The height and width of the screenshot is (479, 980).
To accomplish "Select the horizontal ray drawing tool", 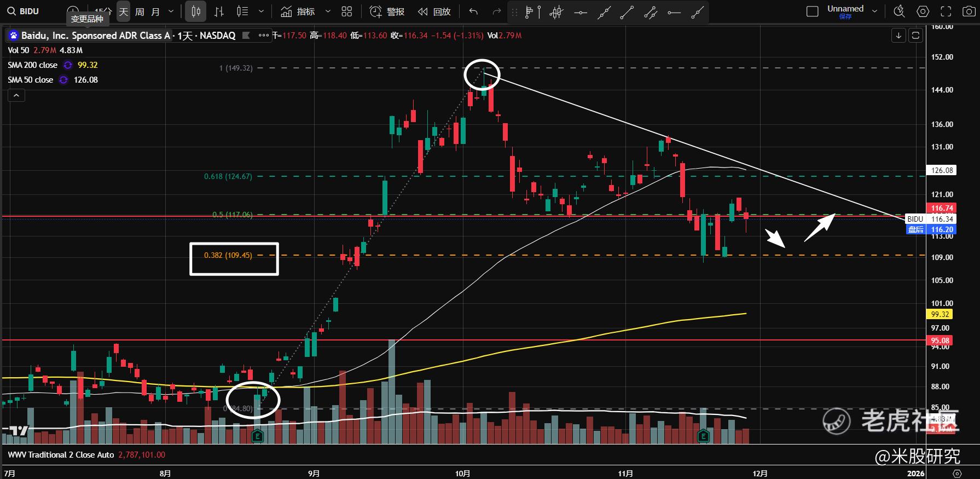I will [x=674, y=12].
